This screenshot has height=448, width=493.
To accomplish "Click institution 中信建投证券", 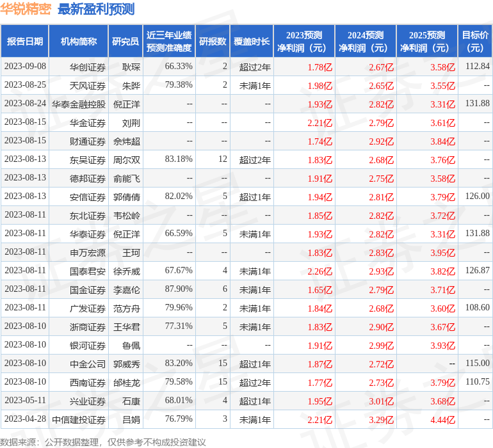I will tap(79, 419).
